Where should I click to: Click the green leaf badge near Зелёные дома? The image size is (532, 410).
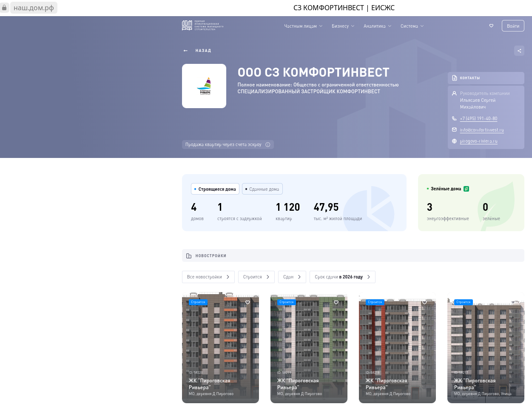tap(466, 189)
